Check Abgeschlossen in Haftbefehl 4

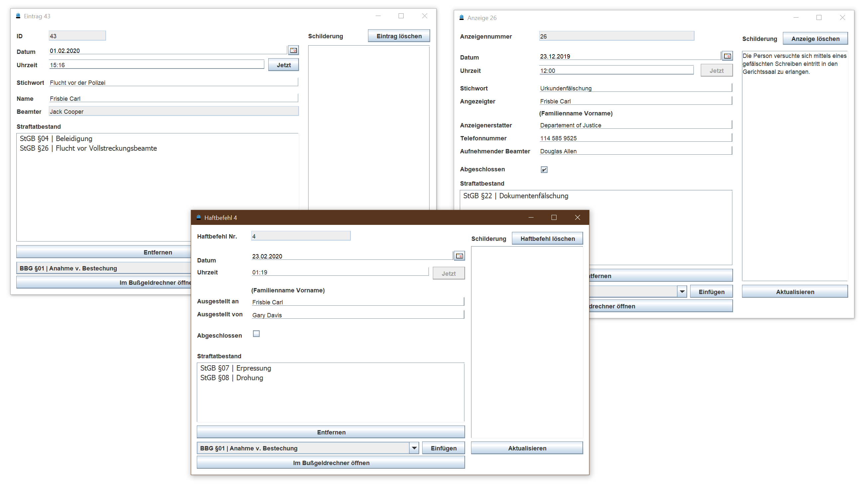click(256, 334)
